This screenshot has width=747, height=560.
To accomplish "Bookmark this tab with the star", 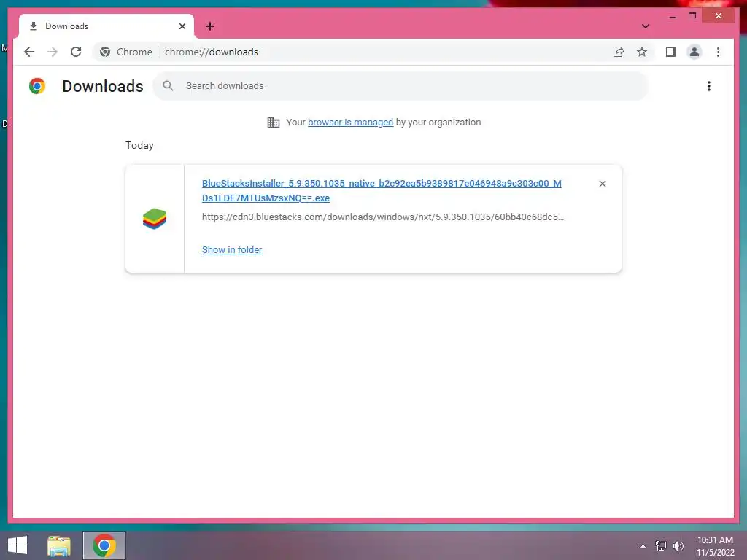I will click(x=642, y=52).
